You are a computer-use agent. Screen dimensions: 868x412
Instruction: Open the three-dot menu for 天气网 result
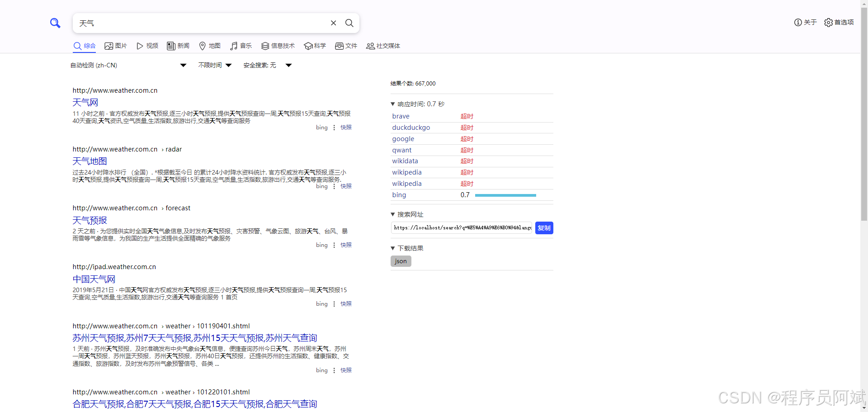[334, 128]
